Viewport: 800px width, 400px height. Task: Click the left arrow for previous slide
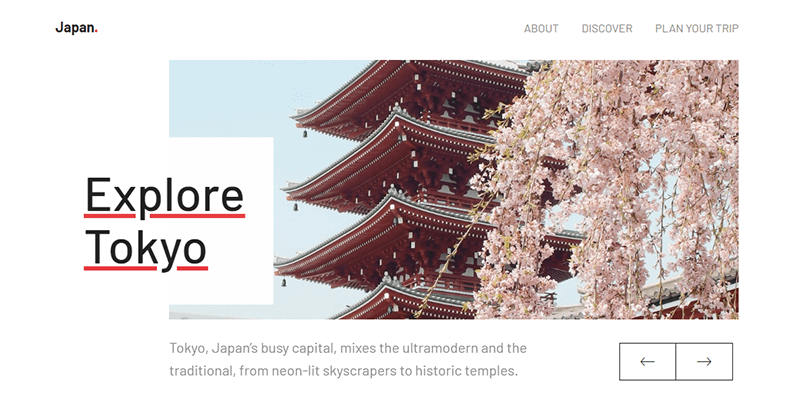[647, 362]
